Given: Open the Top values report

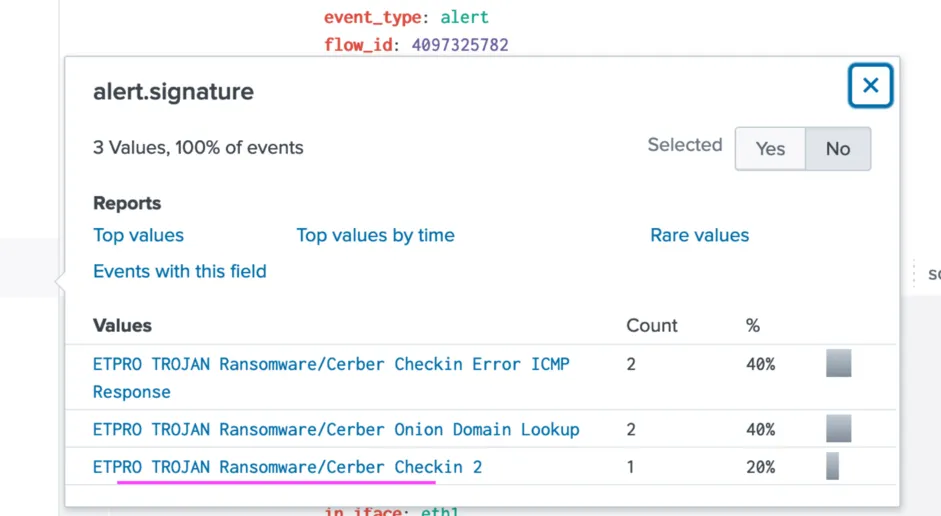Looking at the screenshot, I should [x=138, y=236].
